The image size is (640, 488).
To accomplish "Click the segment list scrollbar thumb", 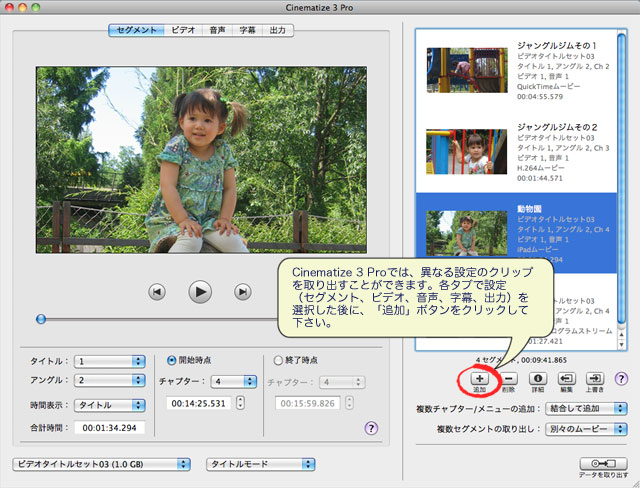I will click(622, 177).
